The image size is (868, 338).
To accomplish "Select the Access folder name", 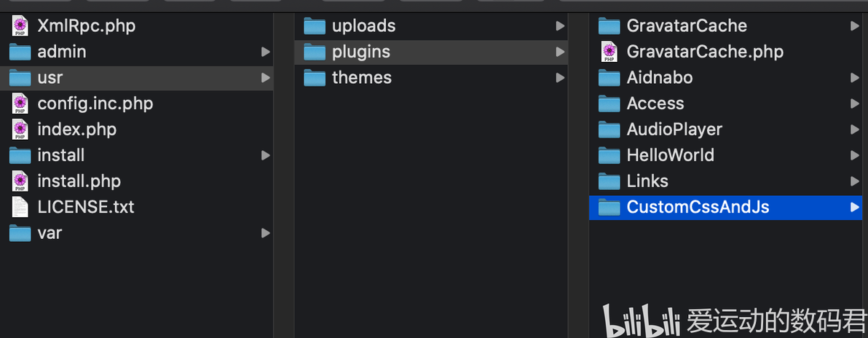I will 655,103.
